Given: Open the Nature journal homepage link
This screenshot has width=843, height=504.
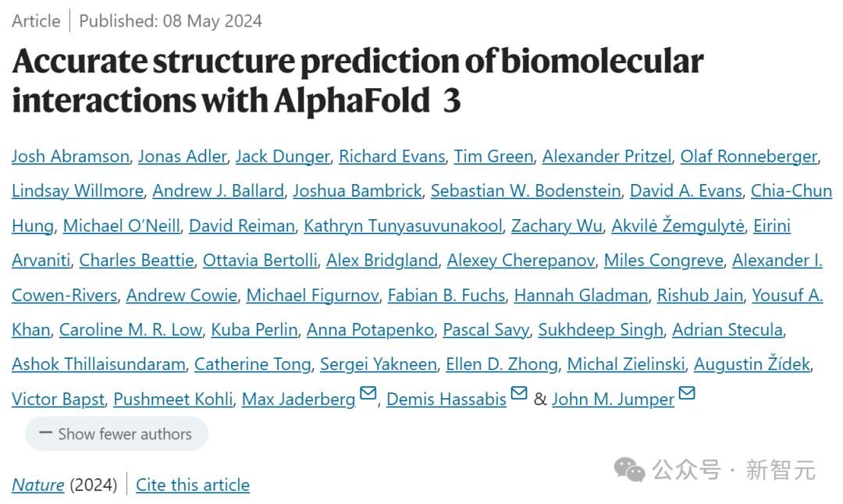Looking at the screenshot, I should (37, 484).
